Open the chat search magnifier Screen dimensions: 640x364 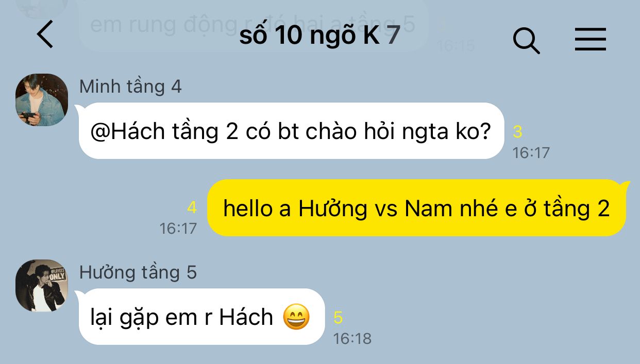[527, 40]
